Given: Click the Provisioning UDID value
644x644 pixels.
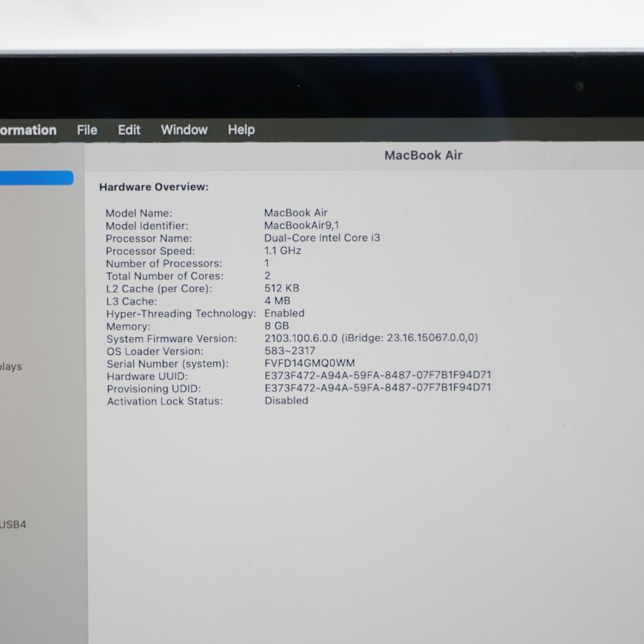Looking at the screenshot, I should pyautogui.click(x=378, y=388).
